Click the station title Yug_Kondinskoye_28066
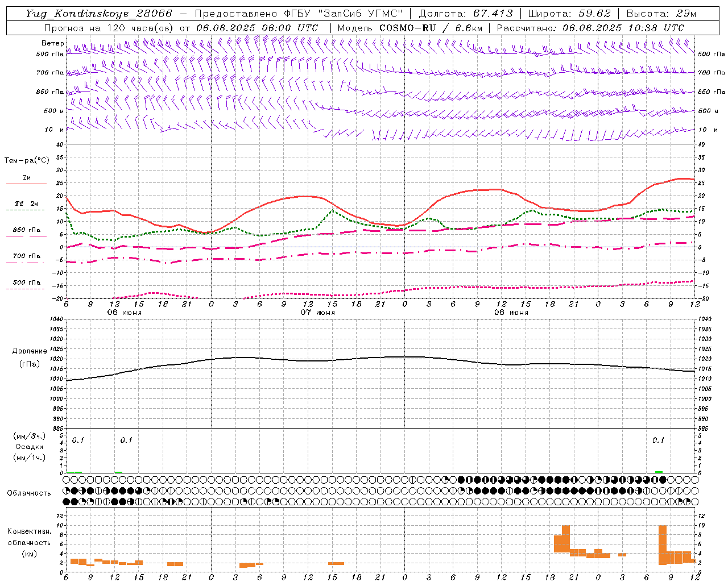This screenshot has height=582, width=728. pyautogui.click(x=98, y=14)
